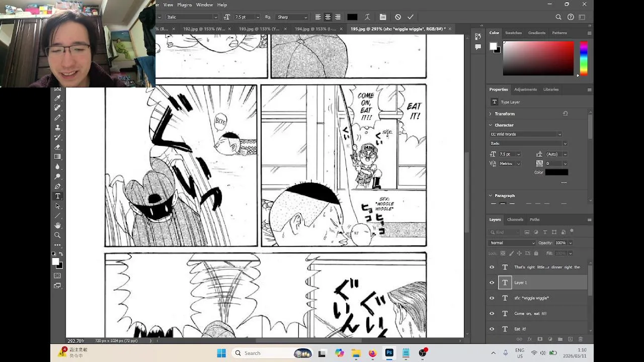Screen dimensions: 644x362
Task: Open anti-aliasing Sharp dropdown
Action: click(x=292, y=17)
